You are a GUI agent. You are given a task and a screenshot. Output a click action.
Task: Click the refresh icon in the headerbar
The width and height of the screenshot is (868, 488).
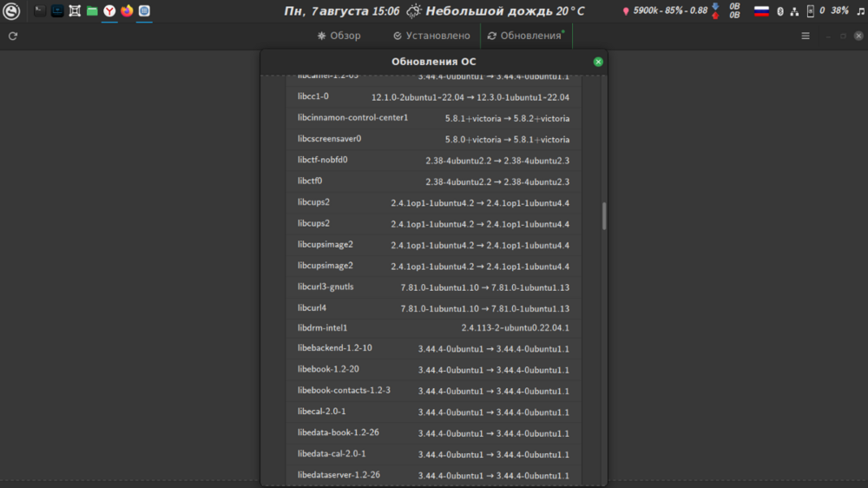coord(13,36)
